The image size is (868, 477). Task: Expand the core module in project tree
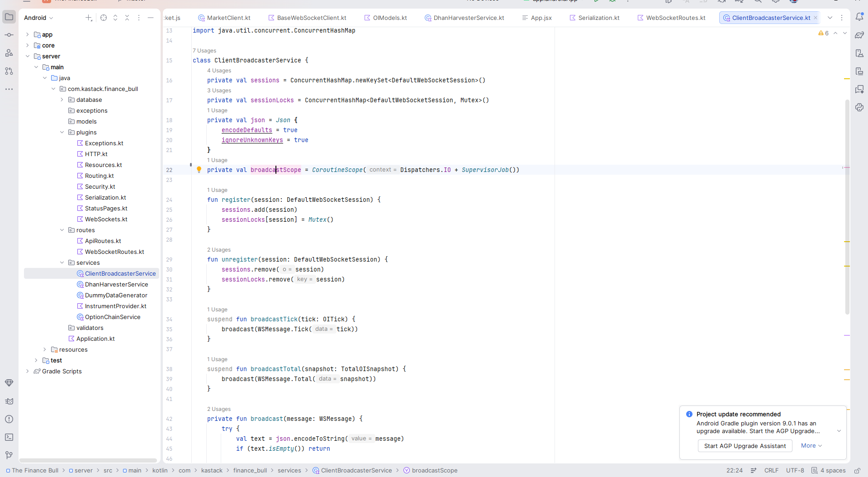point(28,45)
